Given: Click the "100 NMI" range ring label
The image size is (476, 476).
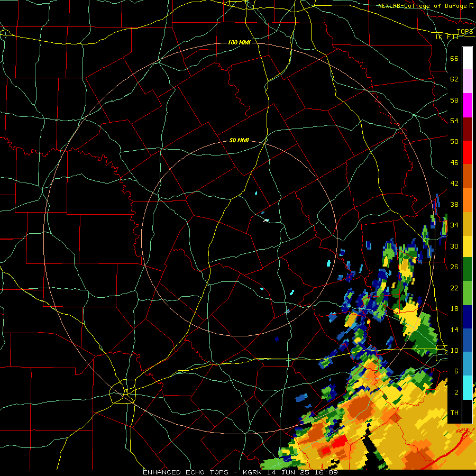Looking at the screenshot, I should (239, 42).
